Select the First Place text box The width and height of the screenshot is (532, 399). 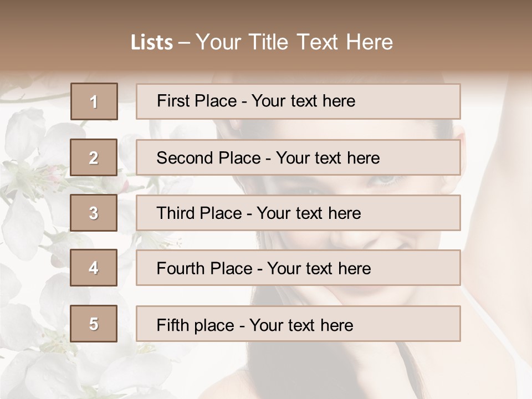pyautogui.click(x=298, y=101)
